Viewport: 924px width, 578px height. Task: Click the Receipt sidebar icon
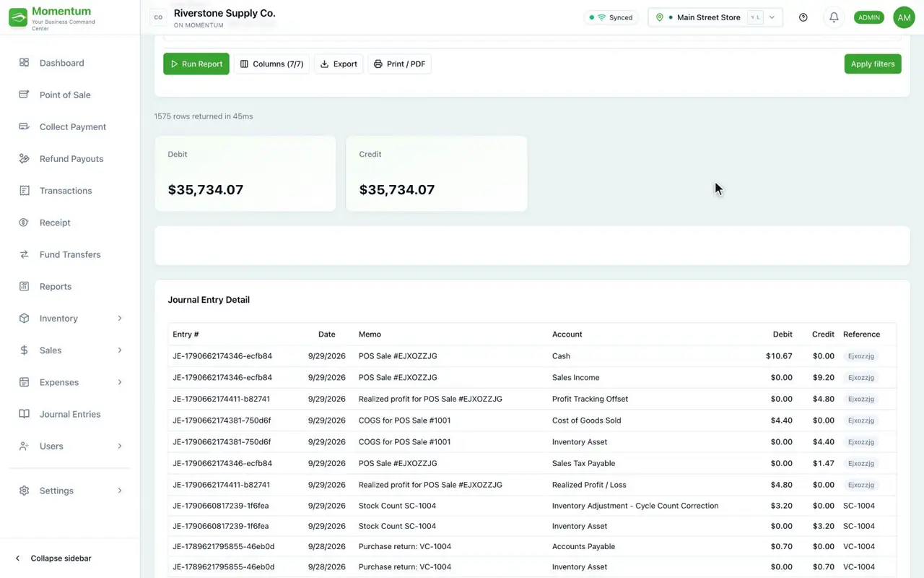(x=24, y=223)
